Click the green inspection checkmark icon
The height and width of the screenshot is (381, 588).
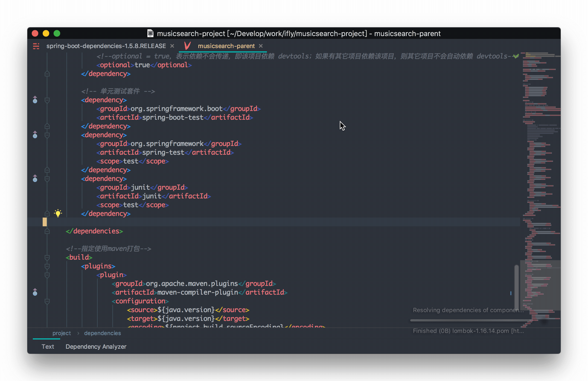(516, 56)
